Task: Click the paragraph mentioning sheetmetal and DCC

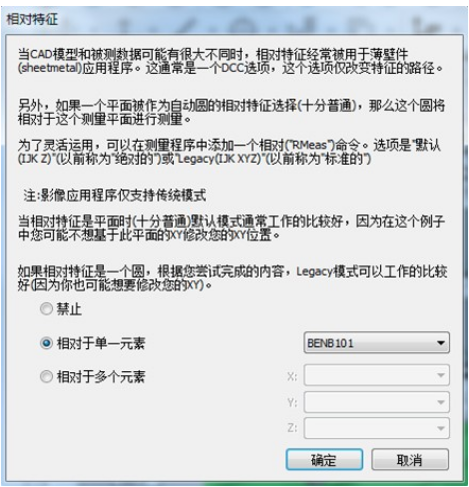Action: [x=230, y=61]
